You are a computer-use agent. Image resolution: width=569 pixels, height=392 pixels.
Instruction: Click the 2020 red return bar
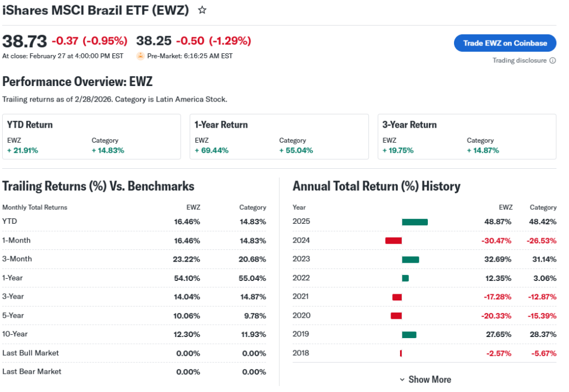point(396,315)
